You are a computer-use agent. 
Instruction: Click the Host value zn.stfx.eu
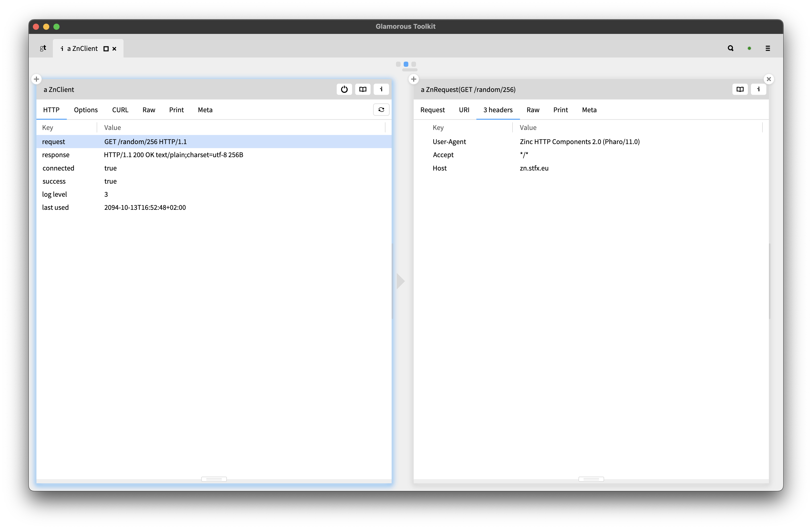tap(534, 168)
